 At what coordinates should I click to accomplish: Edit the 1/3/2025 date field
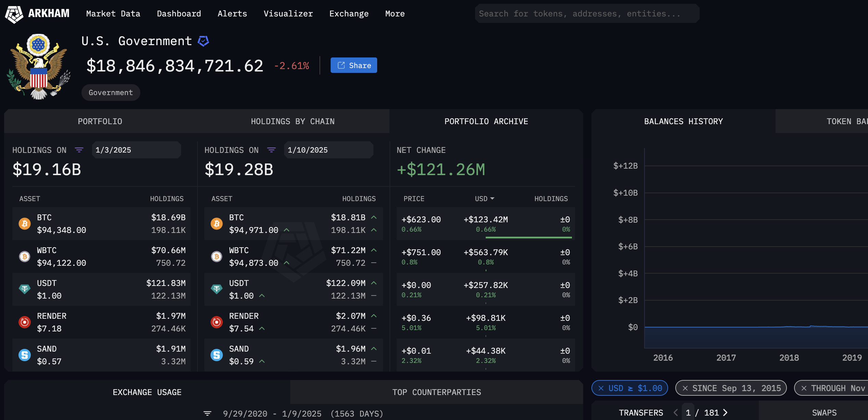coord(136,150)
